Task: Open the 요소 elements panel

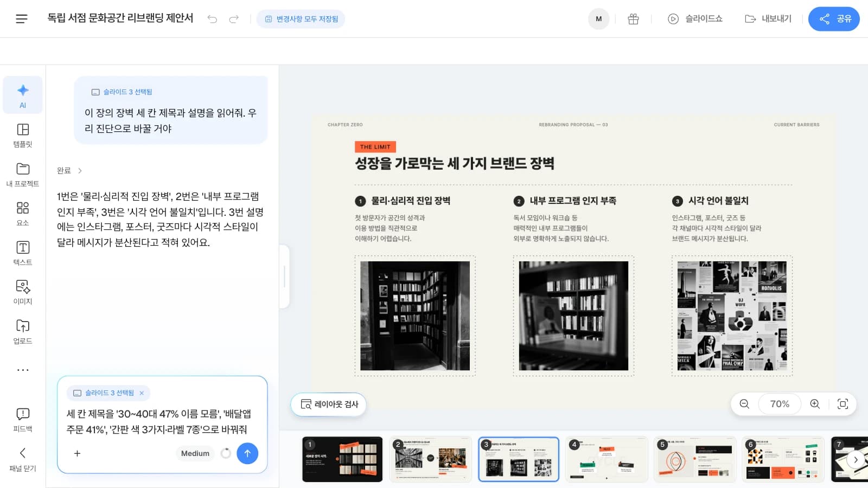Action: (23, 214)
